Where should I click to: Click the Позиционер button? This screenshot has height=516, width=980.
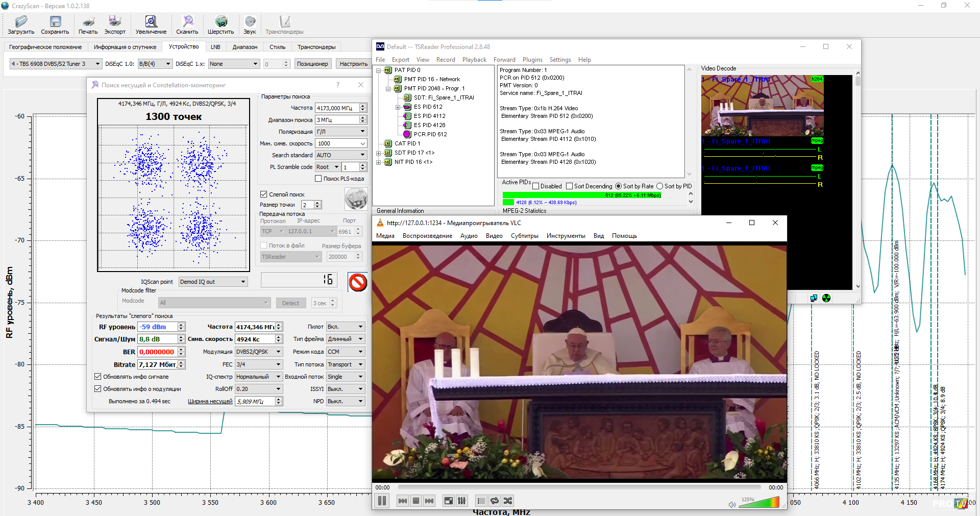pos(312,64)
